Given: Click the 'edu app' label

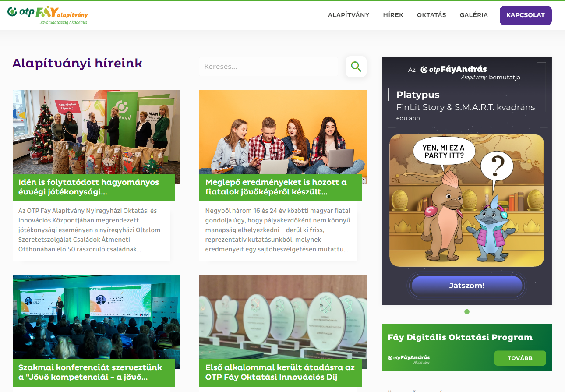Looking at the screenshot, I should [x=408, y=118].
